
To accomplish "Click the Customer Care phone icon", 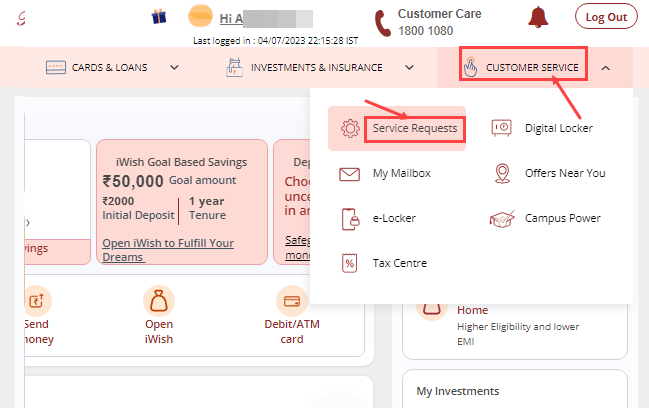I will (x=382, y=24).
